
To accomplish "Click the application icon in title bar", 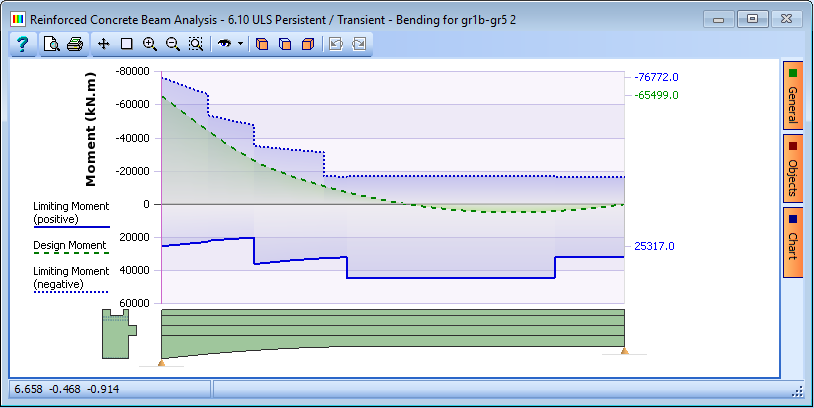I will click(x=18, y=20).
